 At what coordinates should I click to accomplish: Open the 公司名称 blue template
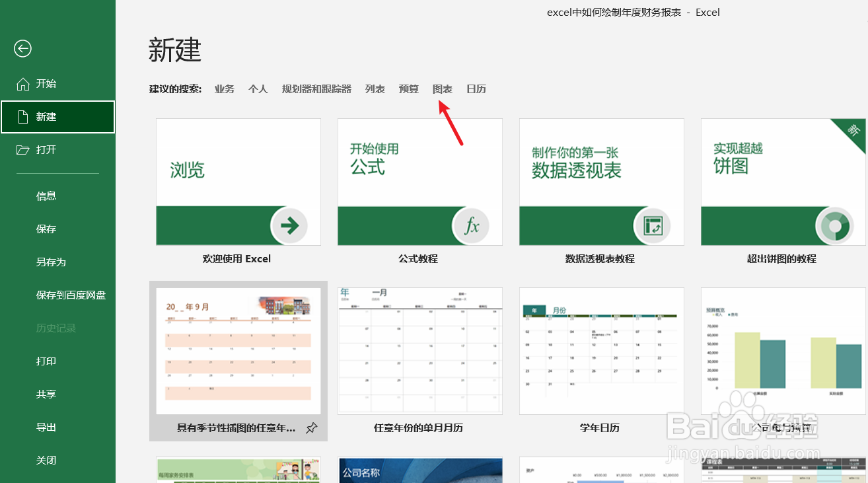(420, 470)
